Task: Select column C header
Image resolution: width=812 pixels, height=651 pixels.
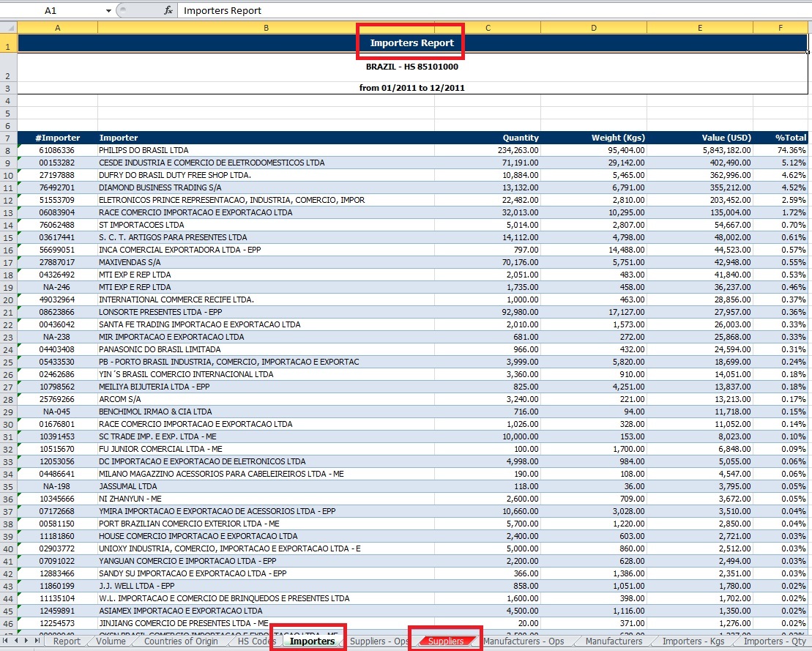Action: [x=488, y=27]
